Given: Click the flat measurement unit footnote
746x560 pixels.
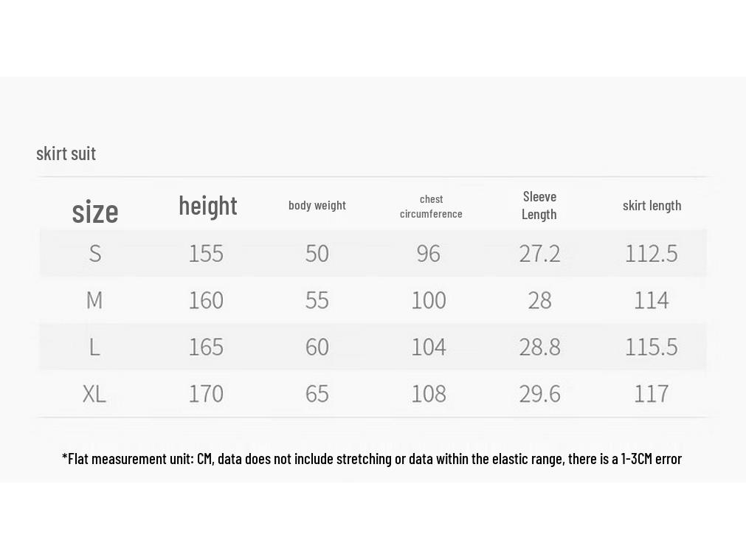Looking at the screenshot, I should click(x=372, y=459).
